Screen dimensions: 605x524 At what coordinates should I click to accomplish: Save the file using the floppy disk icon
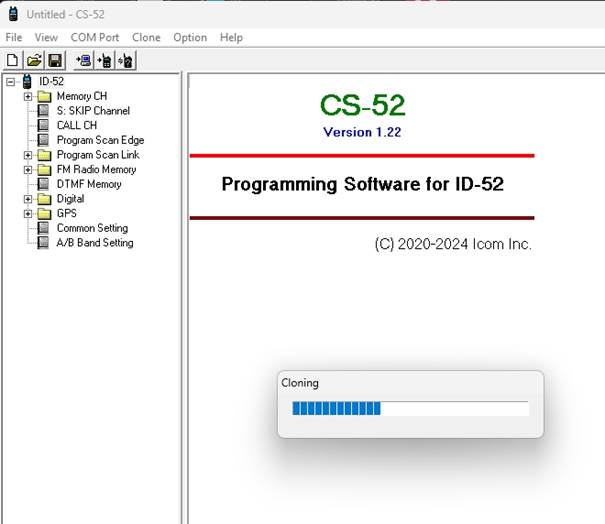(55, 60)
